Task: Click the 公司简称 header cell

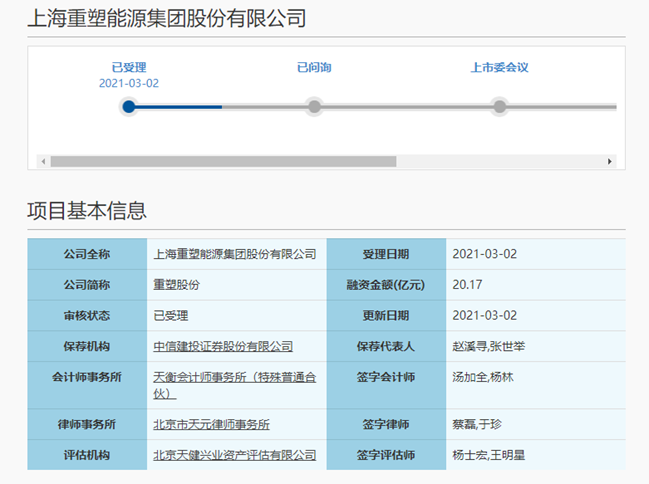Action: coord(87,285)
